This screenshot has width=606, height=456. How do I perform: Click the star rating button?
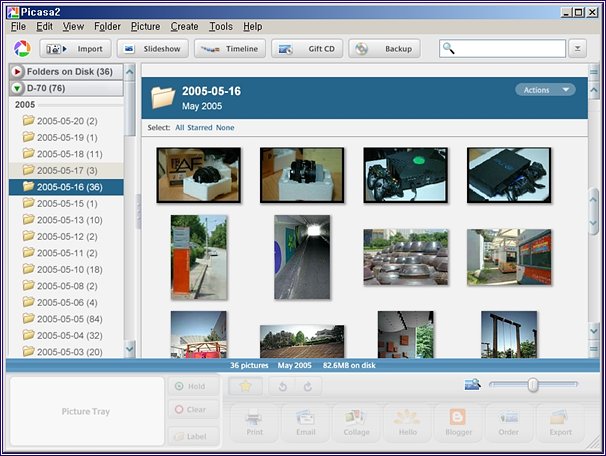tap(246, 386)
